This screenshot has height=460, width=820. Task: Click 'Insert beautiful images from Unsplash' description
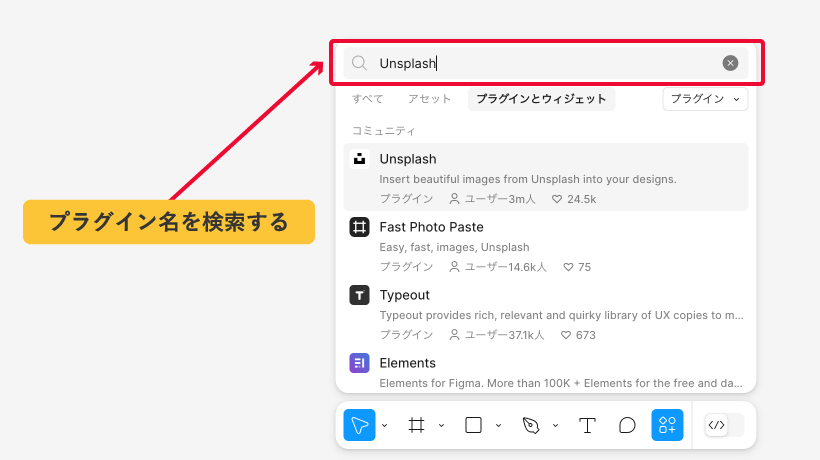(x=528, y=179)
